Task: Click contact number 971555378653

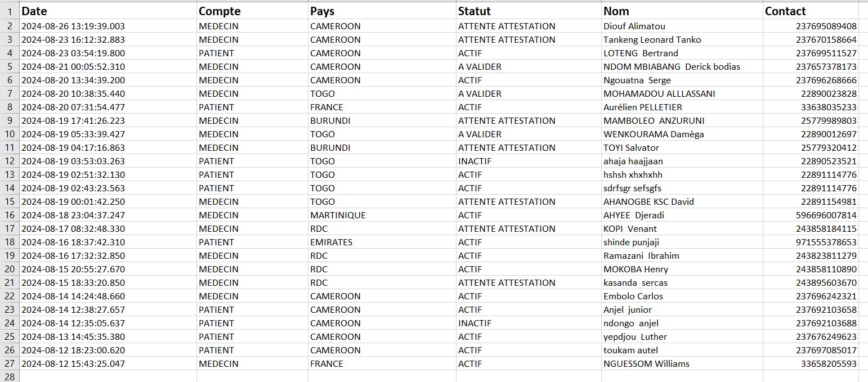Action: (826, 242)
